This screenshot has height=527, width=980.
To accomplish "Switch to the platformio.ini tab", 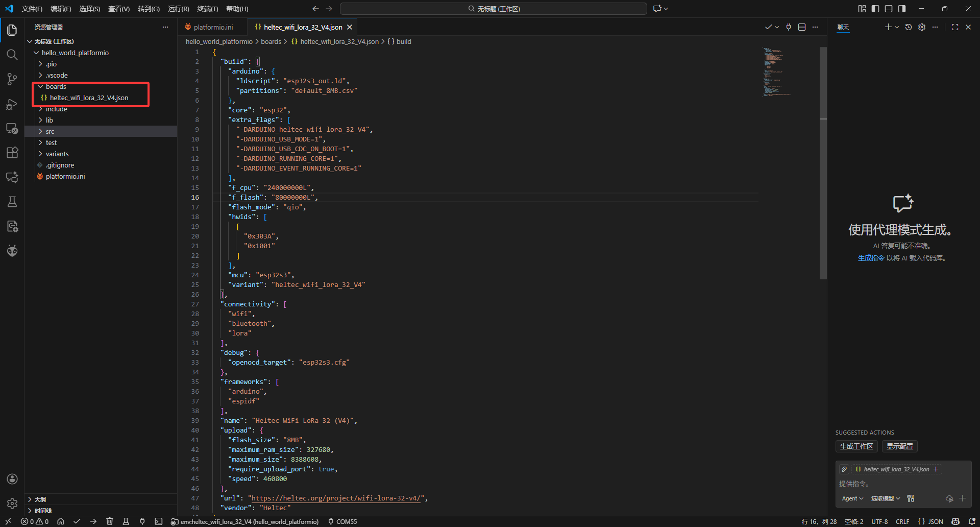I will coord(213,27).
